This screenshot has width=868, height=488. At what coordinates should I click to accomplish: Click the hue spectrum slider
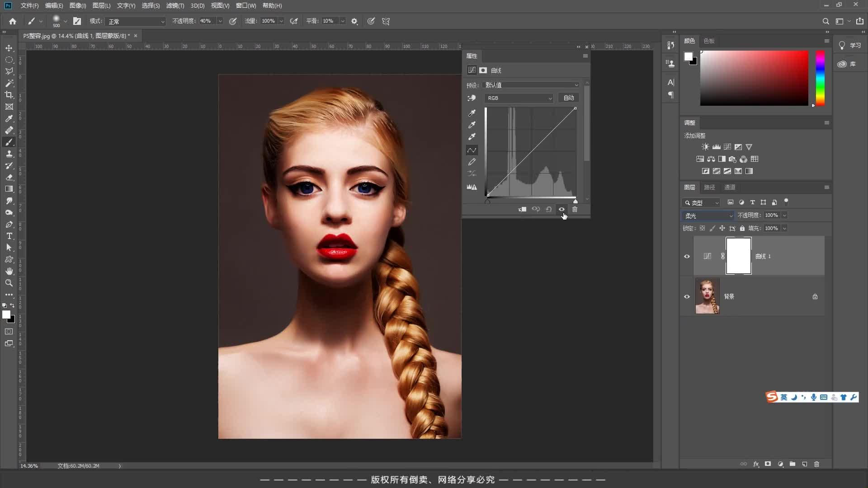pyautogui.click(x=820, y=78)
